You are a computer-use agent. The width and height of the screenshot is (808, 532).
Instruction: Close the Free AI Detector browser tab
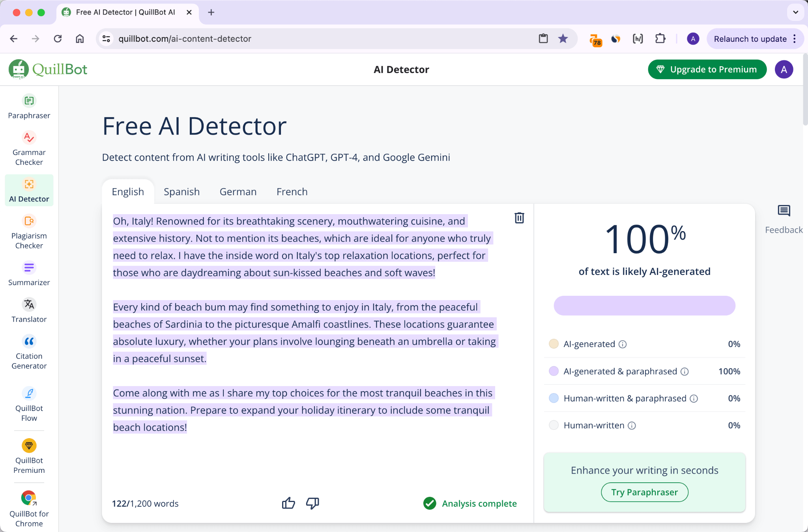(189, 12)
